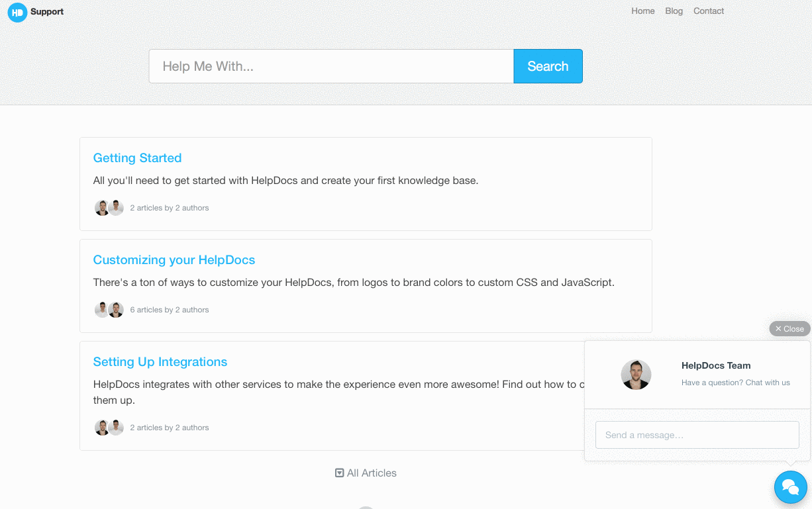Focus the Help Me With search field

coord(331,66)
